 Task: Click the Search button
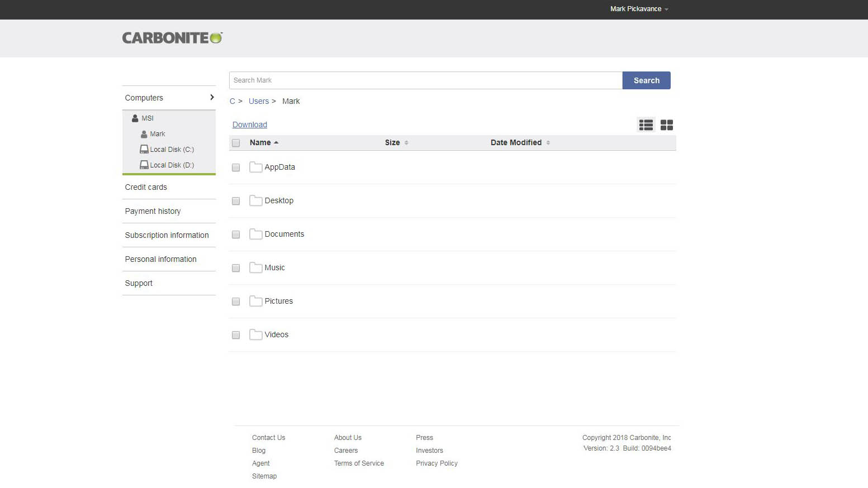tap(647, 80)
